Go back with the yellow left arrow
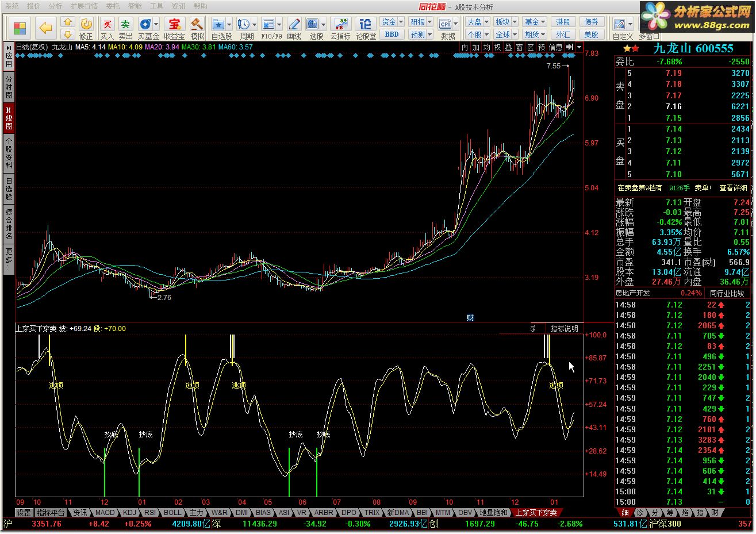This screenshot has width=756, height=534. coord(45,28)
